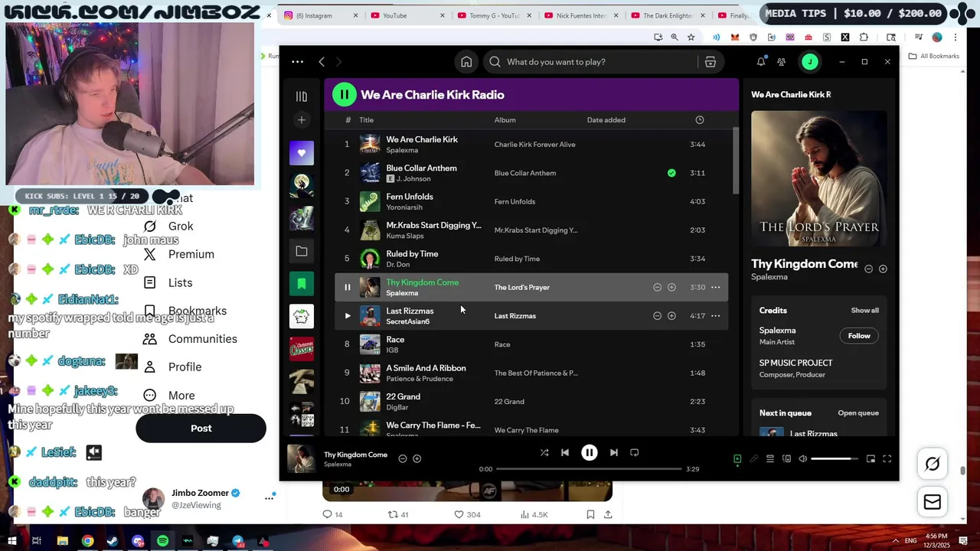
Task: Show all credits in Now Playing panel
Action: pyautogui.click(x=864, y=311)
